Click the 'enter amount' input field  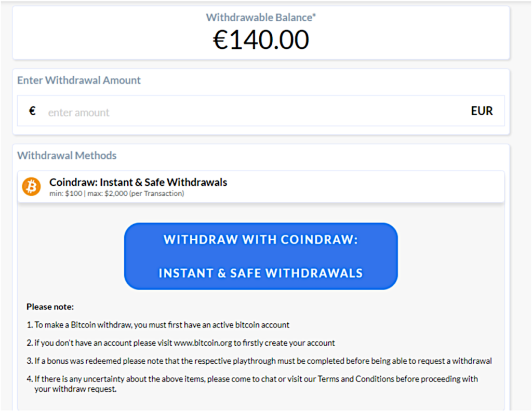pyautogui.click(x=249, y=112)
